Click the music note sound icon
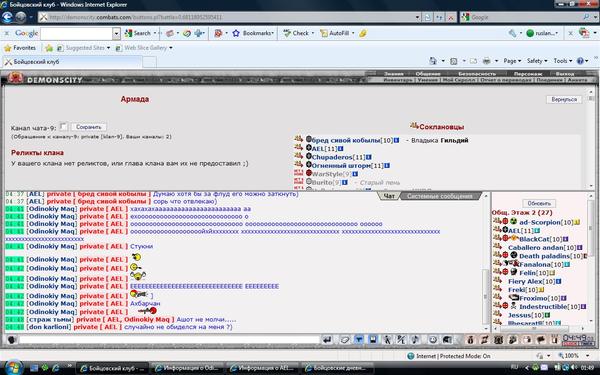The height and width of the screenshot is (375, 600). tap(415, 339)
